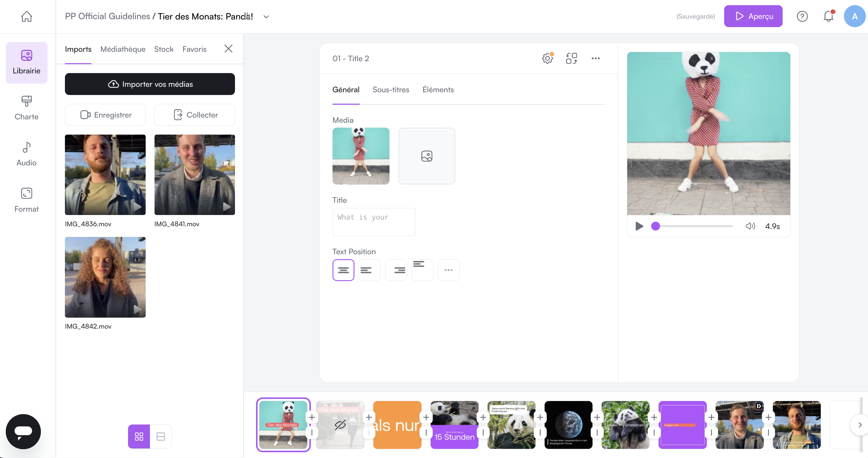Open notifications bell
Image resolution: width=868 pixels, height=458 pixels.
pyautogui.click(x=828, y=16)
